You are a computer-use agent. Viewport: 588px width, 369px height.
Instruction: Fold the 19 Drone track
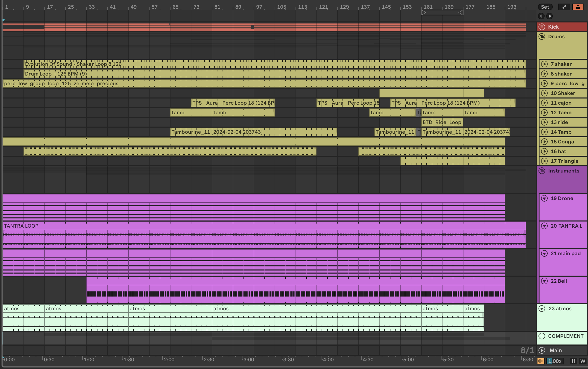544,198
